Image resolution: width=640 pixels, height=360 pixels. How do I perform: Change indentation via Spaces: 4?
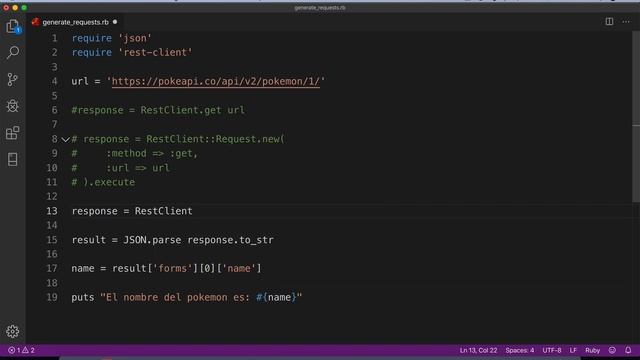pyautogui.click(x=520, y=350)
